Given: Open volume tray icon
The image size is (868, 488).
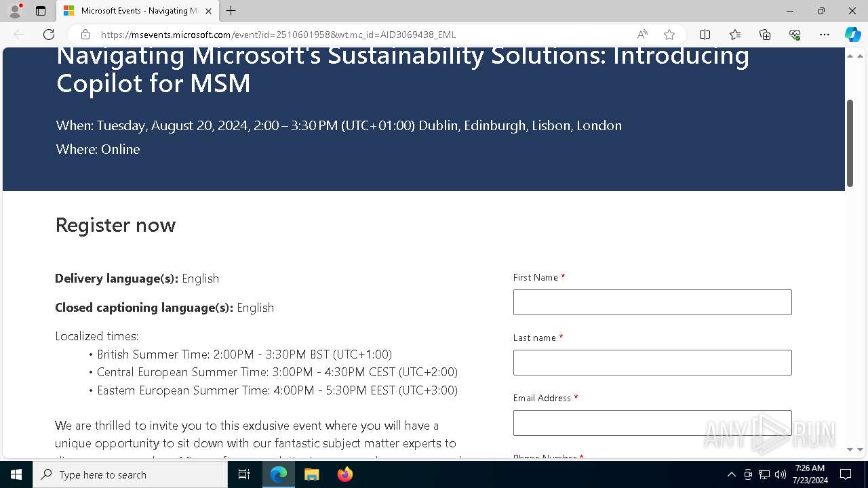Looking at the screenshot, I should [781, 474].
